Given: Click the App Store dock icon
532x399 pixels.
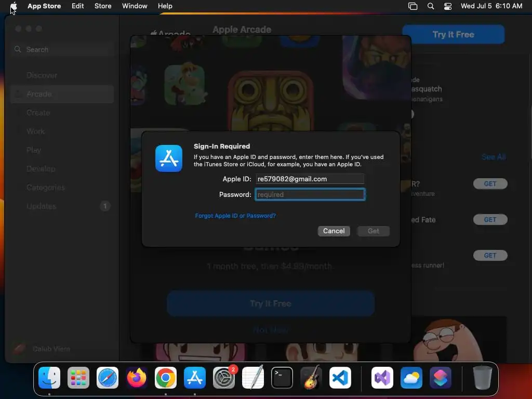Looking at the screenshot, I should [195, 378].
